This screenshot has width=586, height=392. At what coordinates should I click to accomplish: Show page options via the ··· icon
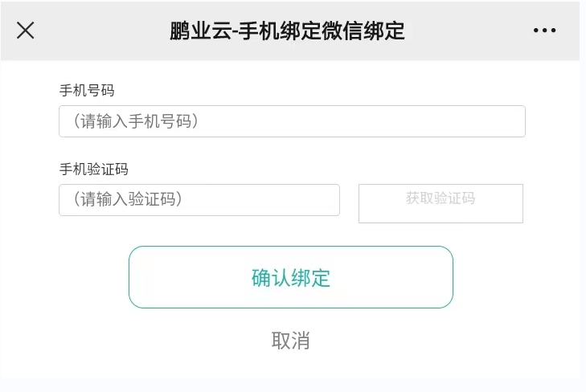(x=544, y=31)
